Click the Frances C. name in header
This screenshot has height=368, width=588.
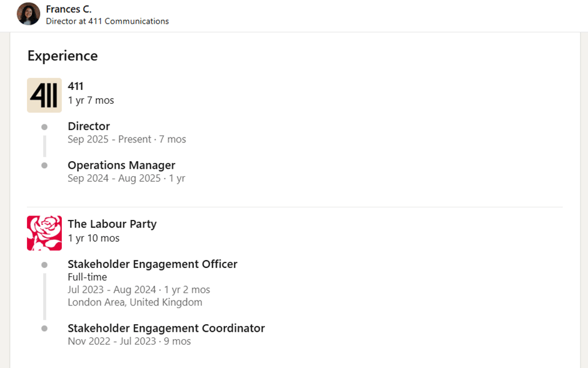pyautogui.click(x=69, y=9)
